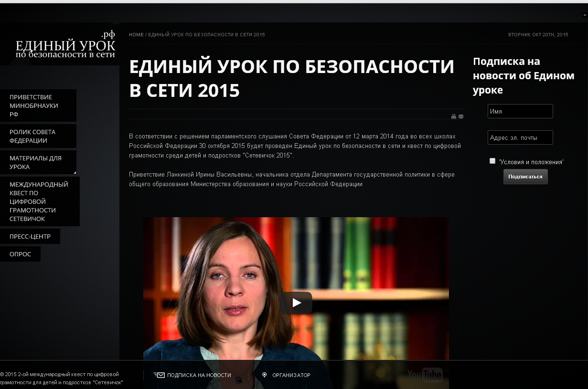
Task: Check the 'Условия и положения' checkbox
Action: pyautogui.click(x=492, y=161)
